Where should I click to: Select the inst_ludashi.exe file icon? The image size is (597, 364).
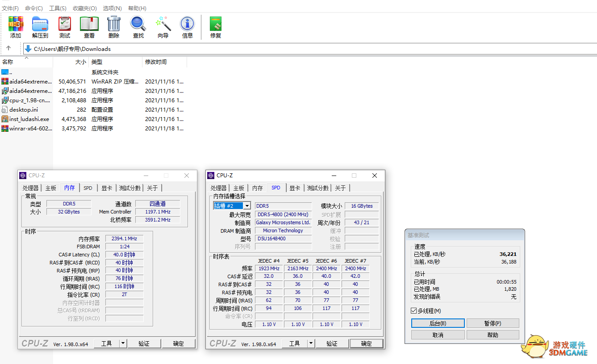point(5,119)
